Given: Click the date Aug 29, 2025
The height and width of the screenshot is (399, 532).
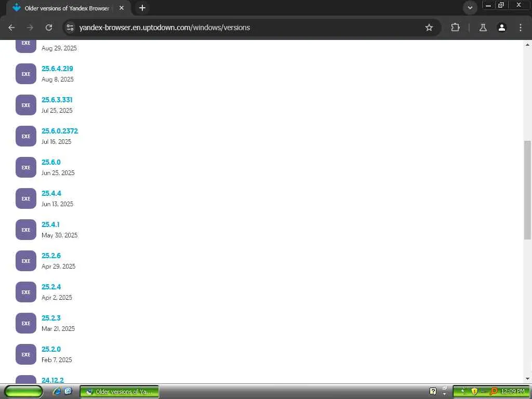Looking at the screenshot, I should click(x=59, y=48).
